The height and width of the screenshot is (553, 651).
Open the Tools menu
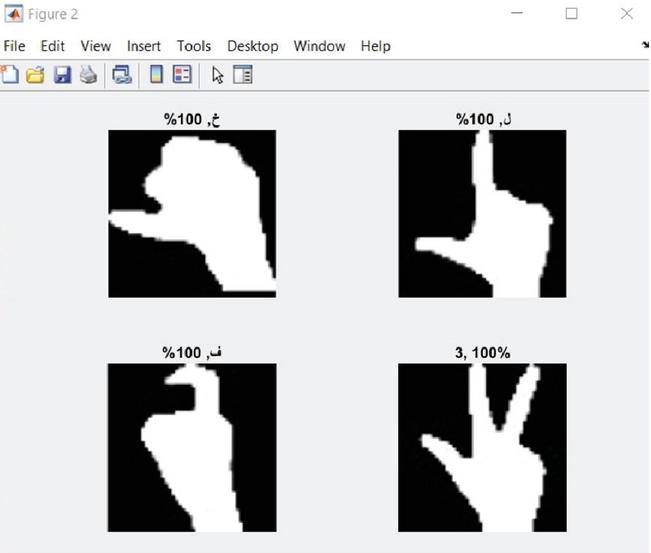194,46
